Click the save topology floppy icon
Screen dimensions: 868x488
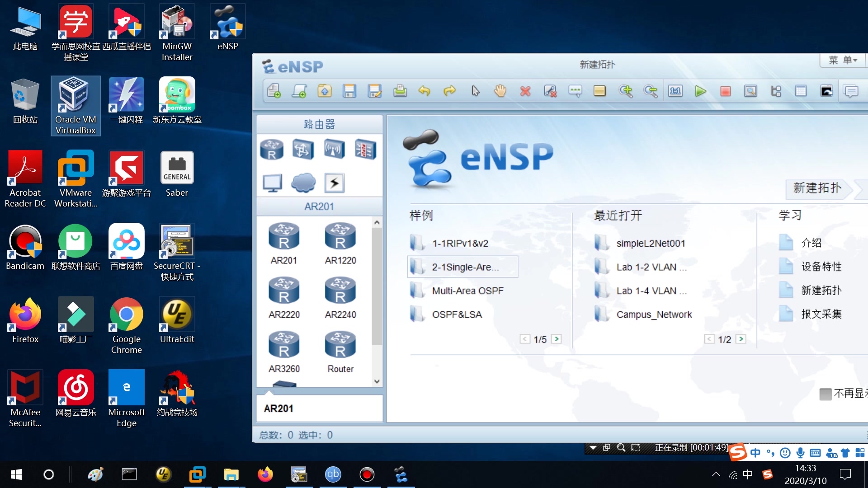[x=349, y=91]
